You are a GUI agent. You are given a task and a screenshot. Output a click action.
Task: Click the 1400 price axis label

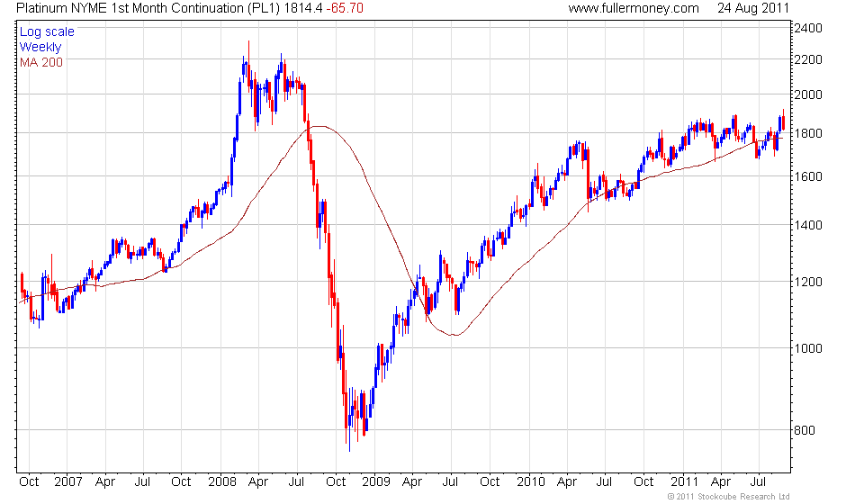point(808,225)
